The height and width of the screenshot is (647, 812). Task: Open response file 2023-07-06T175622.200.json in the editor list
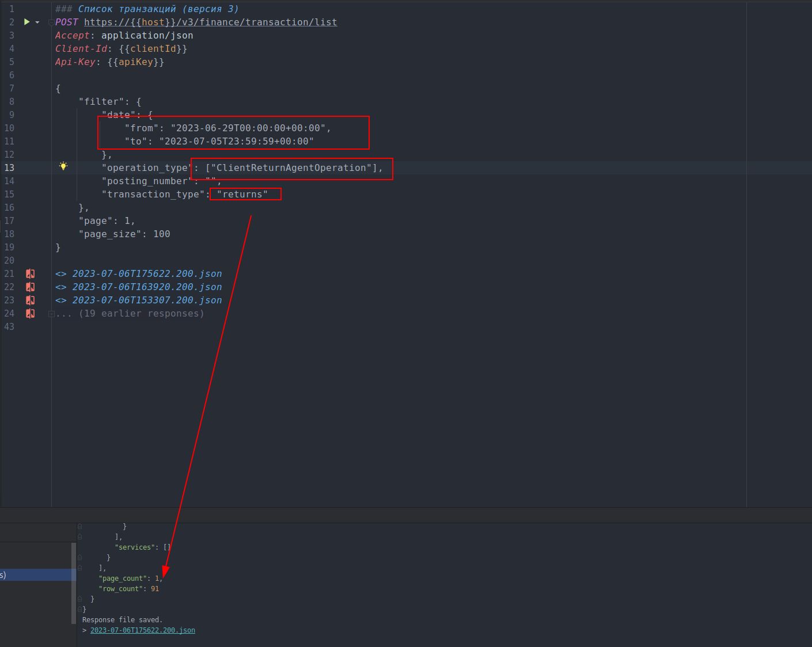point(147,274)
